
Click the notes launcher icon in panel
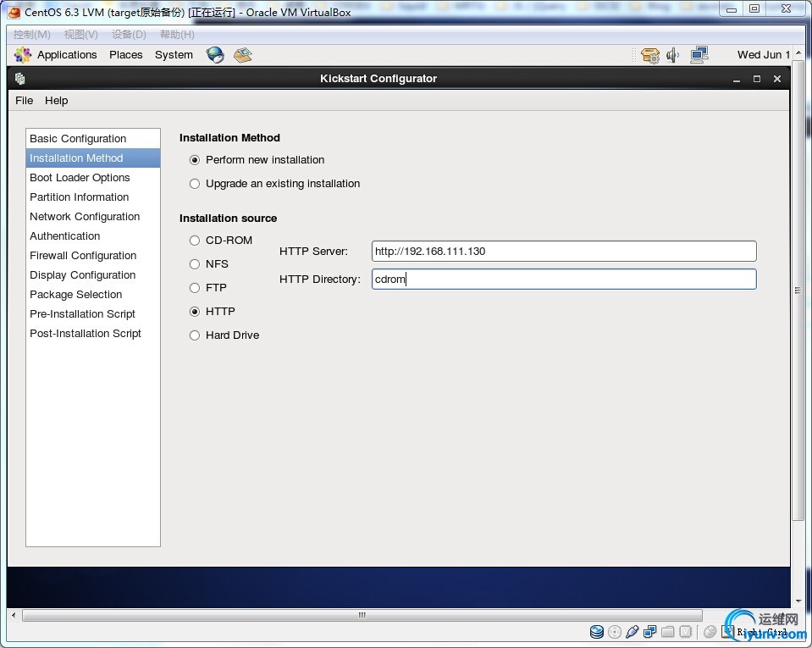pyautogui.click(x=243, y=55)
